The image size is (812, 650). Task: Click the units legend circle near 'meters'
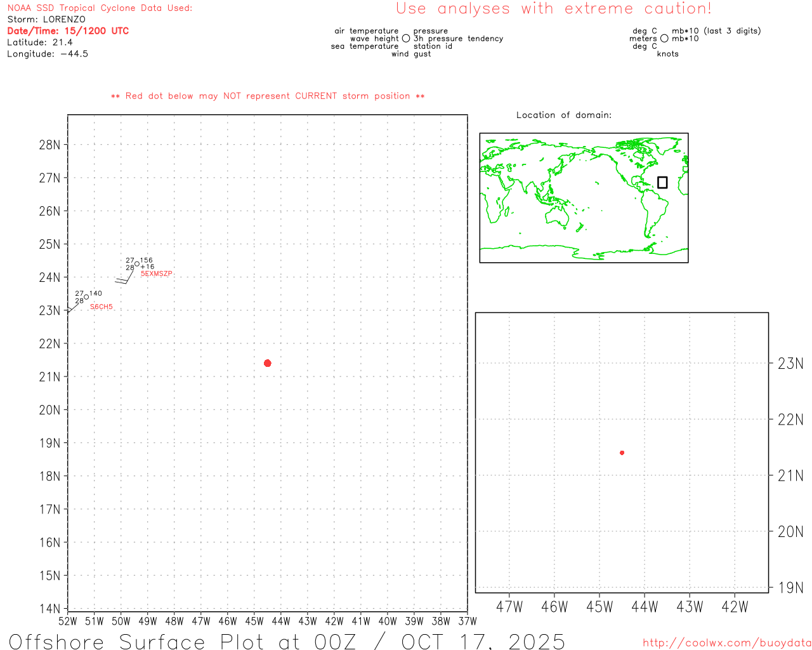click(664, 39)
